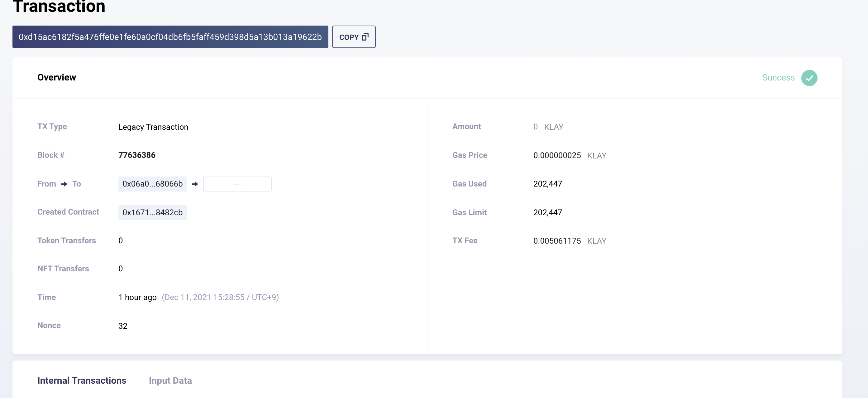
Task: Open block number 77636386
Action: [x=137, y=155]
